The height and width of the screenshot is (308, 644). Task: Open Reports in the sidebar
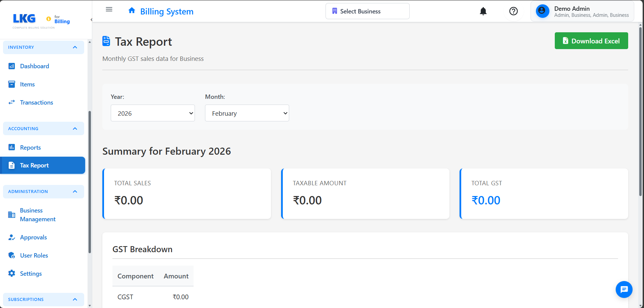pyautogui.click(x=30, y=148)
